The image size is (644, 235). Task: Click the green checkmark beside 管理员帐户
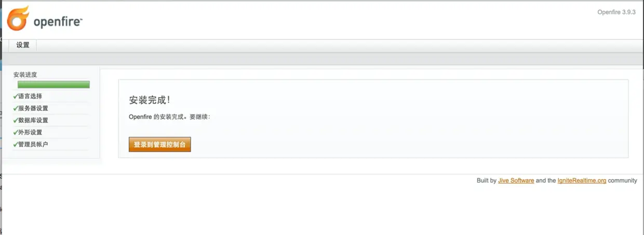[x=16, y=144]
